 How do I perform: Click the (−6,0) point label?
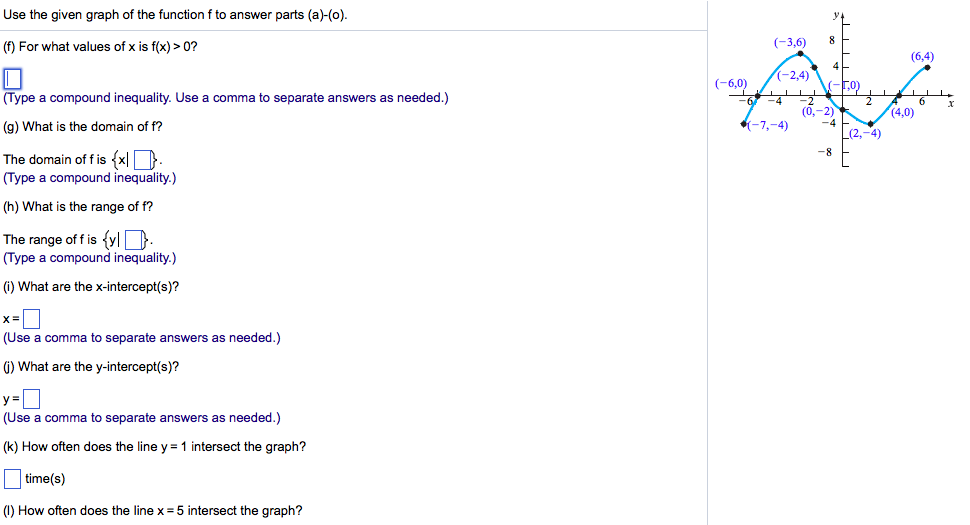731,83
